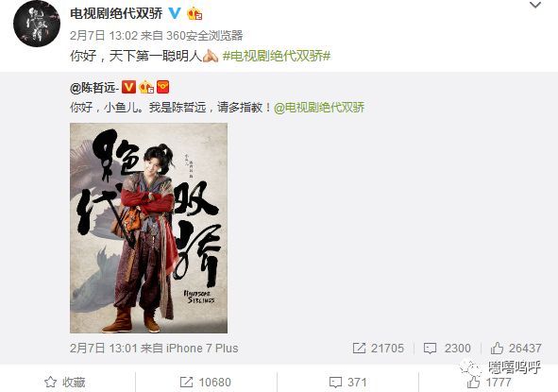This screenshot has width=558, height=392.
Task: Click the orange V badge next to 陈哲远
Action: 128,87
